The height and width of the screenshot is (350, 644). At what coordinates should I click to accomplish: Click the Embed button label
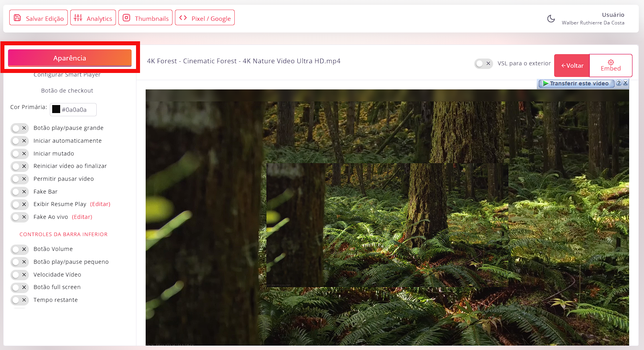[611, 69]
